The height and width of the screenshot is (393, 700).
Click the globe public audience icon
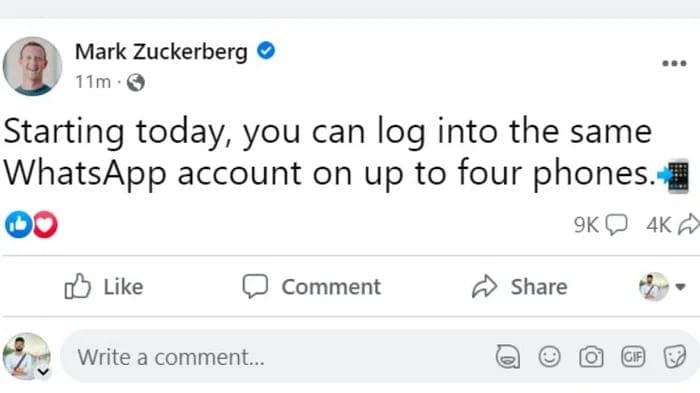(136, 82)
